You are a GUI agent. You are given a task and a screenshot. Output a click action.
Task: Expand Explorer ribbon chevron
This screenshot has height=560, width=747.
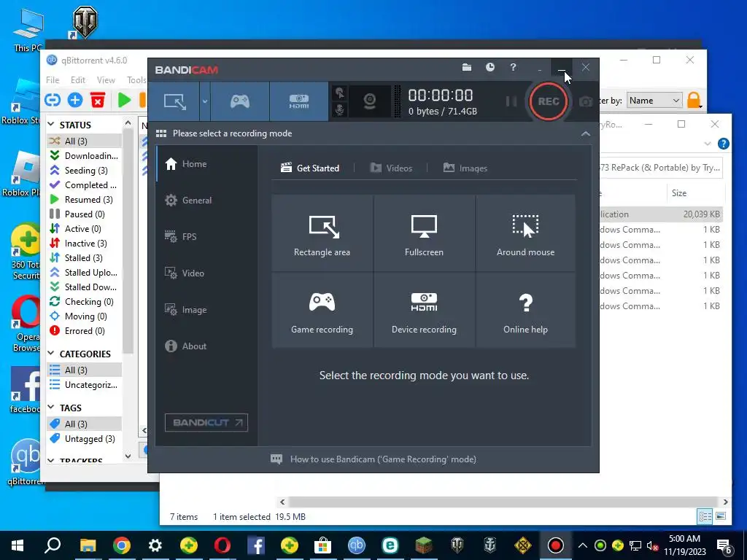pos(708,144)
